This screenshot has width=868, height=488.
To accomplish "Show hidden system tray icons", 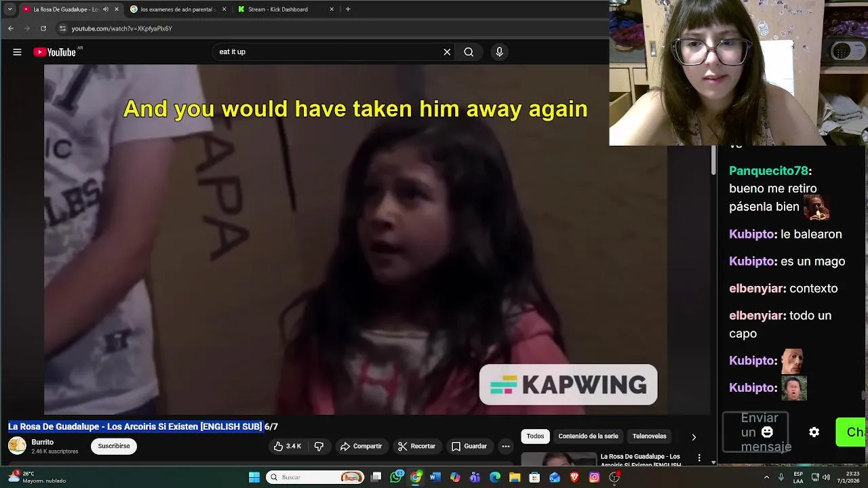I will tap(766, 477).
